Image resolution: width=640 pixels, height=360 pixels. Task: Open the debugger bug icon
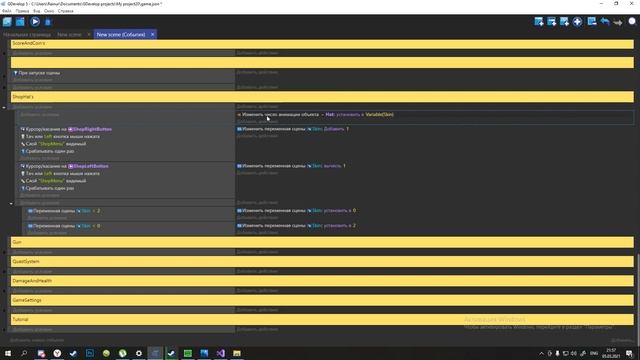[48, 22]
